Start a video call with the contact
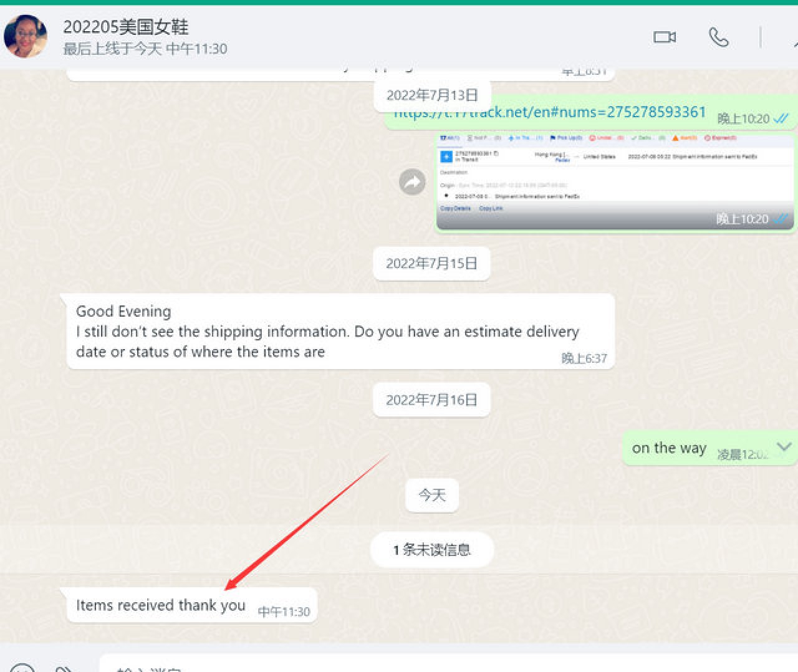The height and width of the screenshot is (672, 798). 664,37
